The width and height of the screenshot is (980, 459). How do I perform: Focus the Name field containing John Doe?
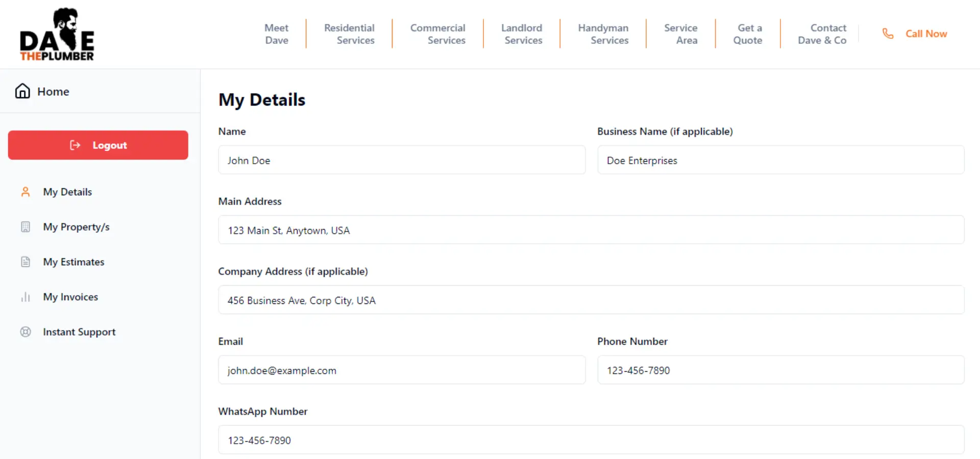[x=402, y=160]
